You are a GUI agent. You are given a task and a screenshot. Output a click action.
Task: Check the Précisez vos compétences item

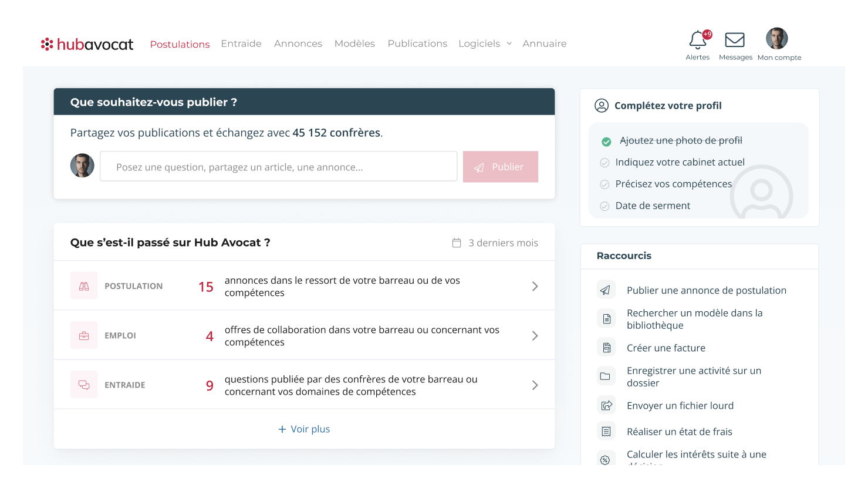604,184
